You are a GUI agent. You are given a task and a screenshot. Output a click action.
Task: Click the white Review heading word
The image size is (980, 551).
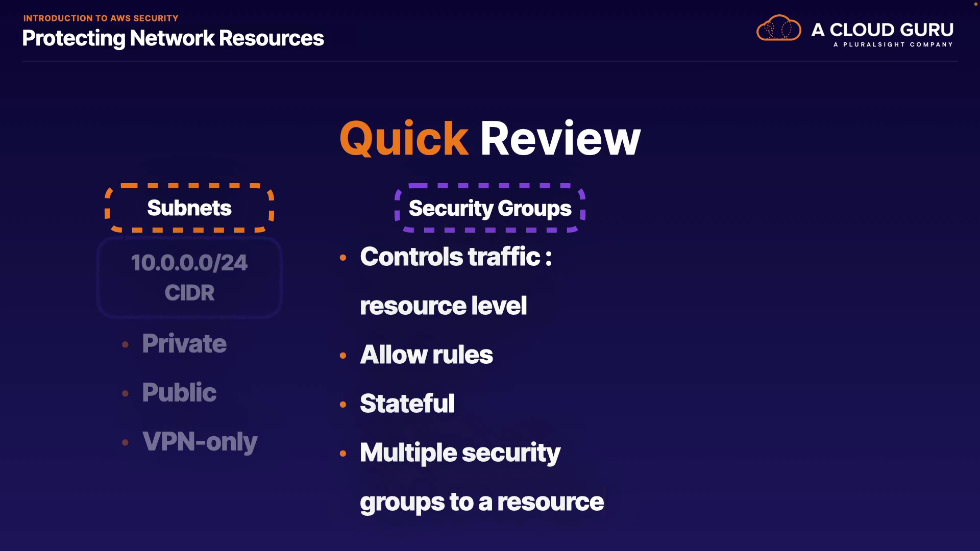(x=560, y=139)
